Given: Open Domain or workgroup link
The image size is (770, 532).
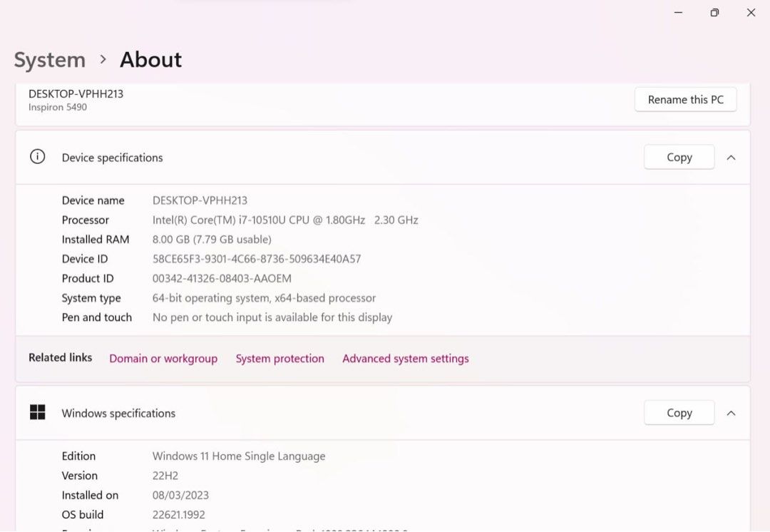Looking at the screenshot, I should pyautogui.click(x=163, y=359).
